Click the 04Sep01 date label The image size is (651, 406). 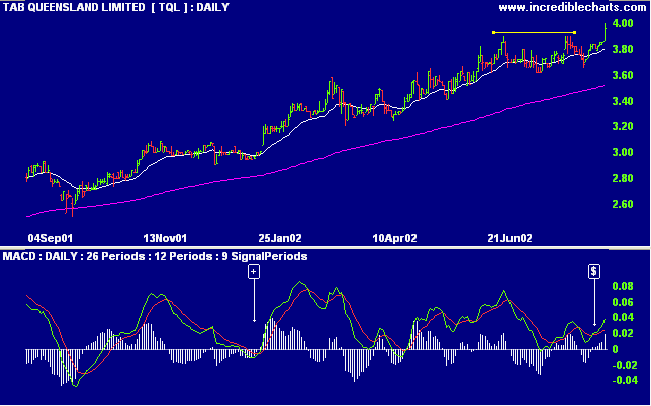click(50, 238)
